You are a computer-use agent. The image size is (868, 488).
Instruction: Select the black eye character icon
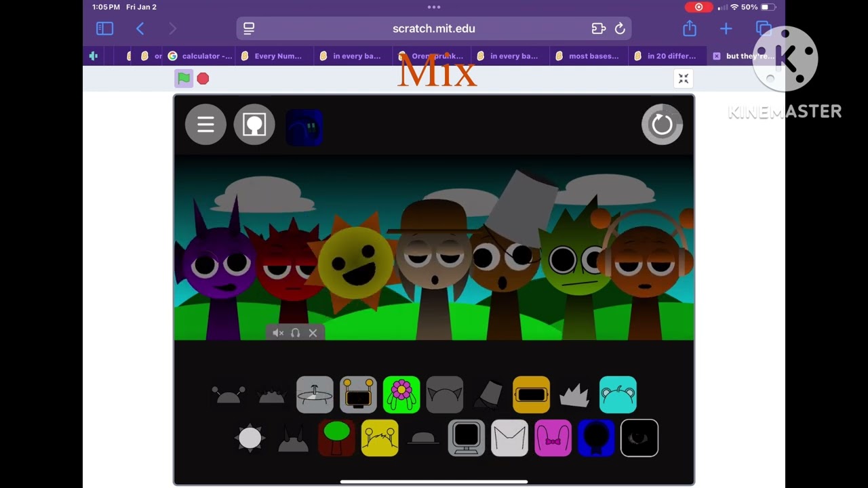click(639, 438)
